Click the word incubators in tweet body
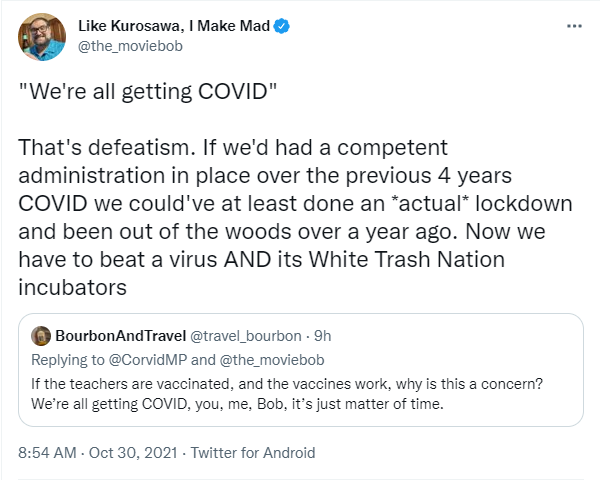This screenshot has width=600, height=480. click(72, 287)
